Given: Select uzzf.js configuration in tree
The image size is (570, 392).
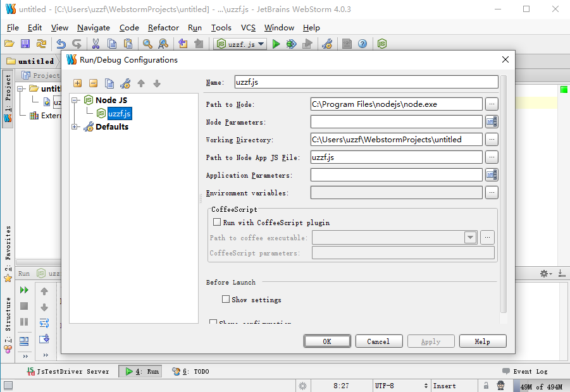Looking at the screenshot, I should pos(119,113).
